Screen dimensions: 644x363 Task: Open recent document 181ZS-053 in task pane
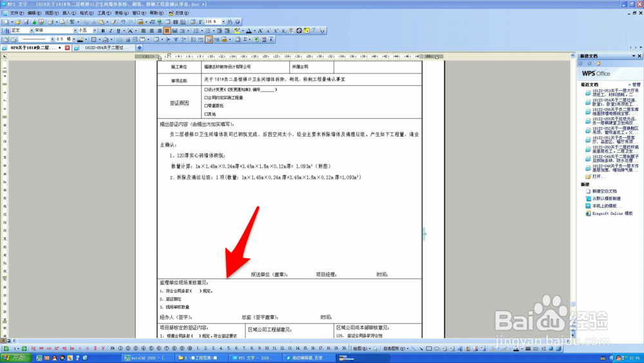[612, 92]
